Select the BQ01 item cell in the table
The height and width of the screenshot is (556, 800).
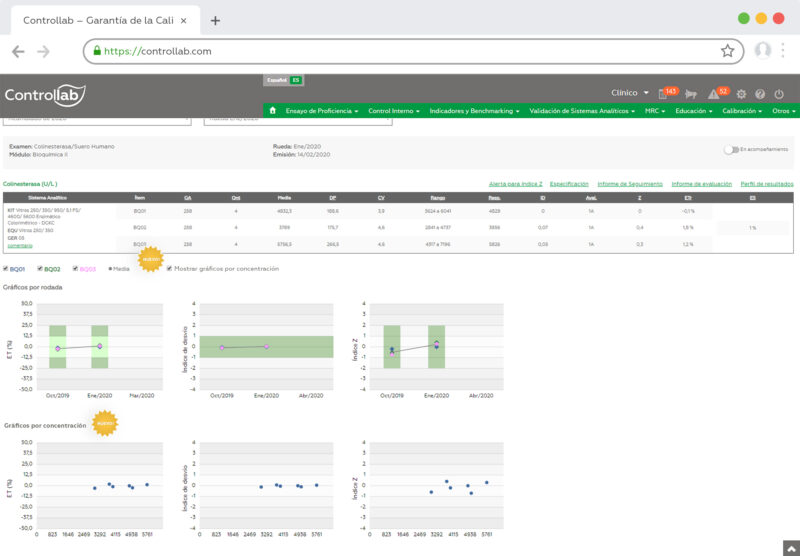point(140,211)
